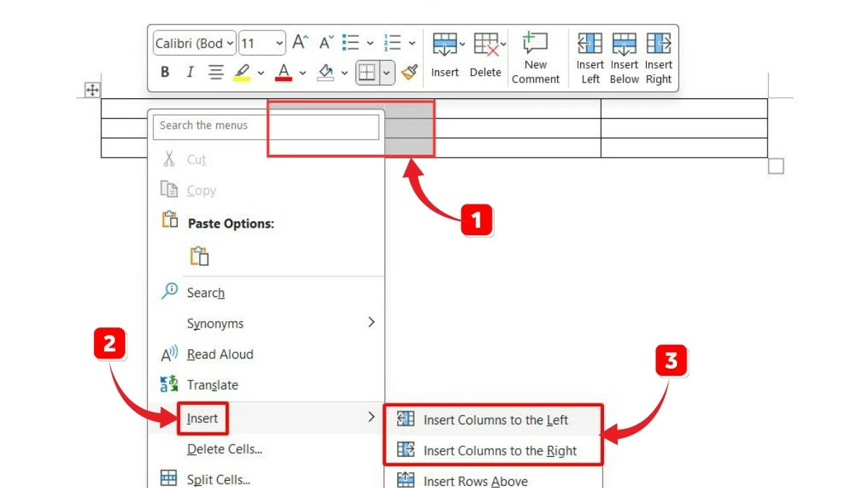Toggle Italic formatting in mini toolbar
Image resolution: width=868 pixels, height=488 pixels.
(190, 72)
